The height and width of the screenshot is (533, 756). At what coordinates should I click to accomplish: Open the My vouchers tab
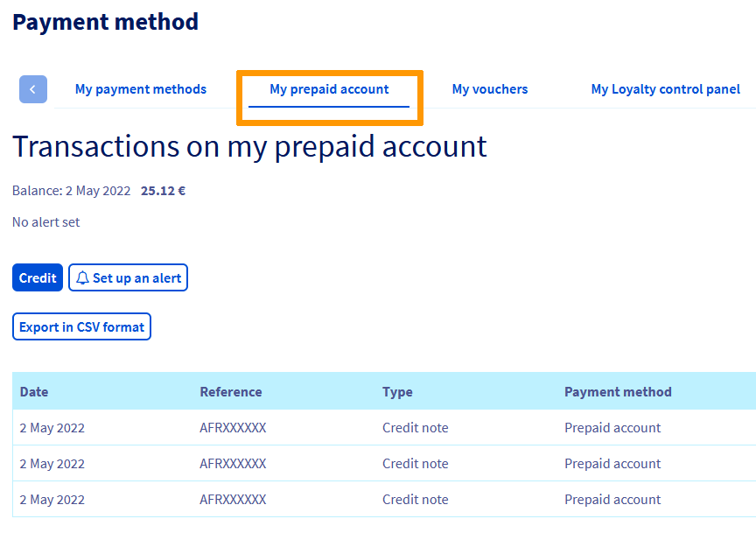489,89
